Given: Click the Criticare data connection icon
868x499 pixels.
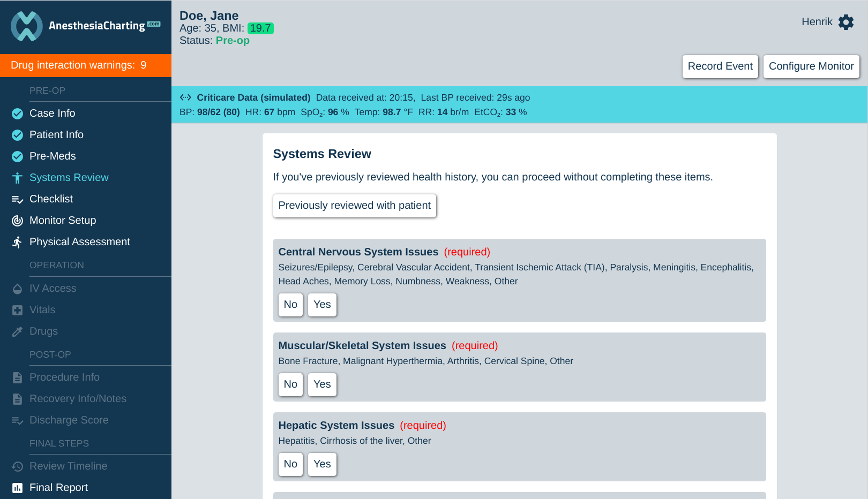Looking at the screenshot, I should click(185, 97).
